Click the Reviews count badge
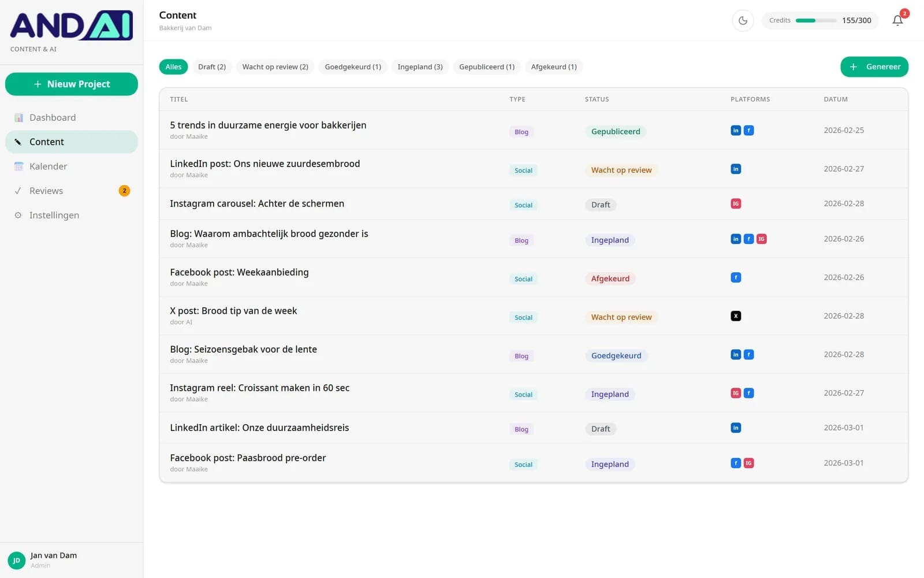 click(x=124, y=191)
